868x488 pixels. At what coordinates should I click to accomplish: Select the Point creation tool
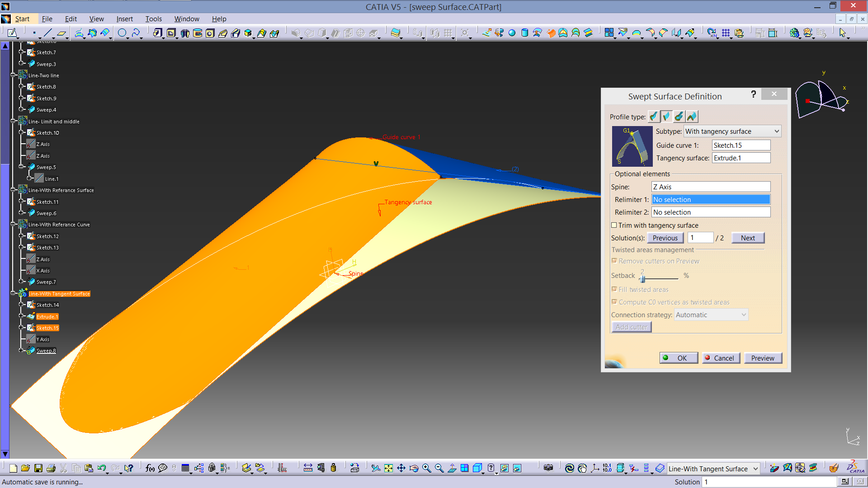tap(34, 33)
